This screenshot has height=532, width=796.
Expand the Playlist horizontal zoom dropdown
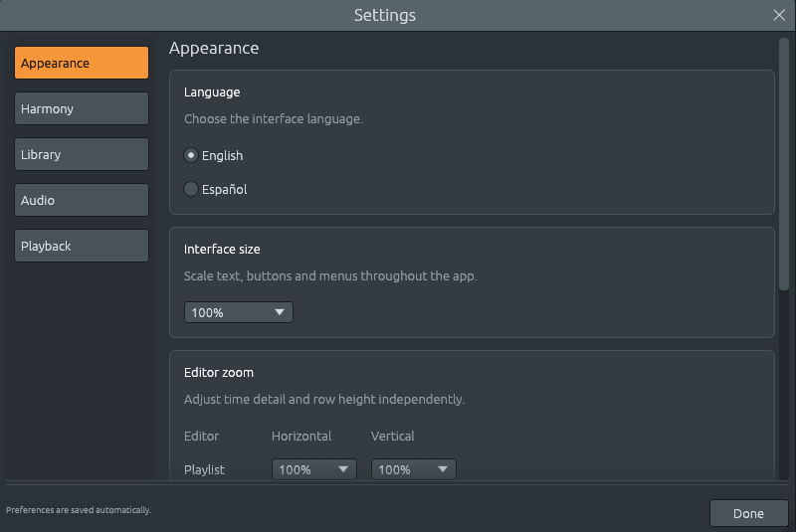point(314,469)
